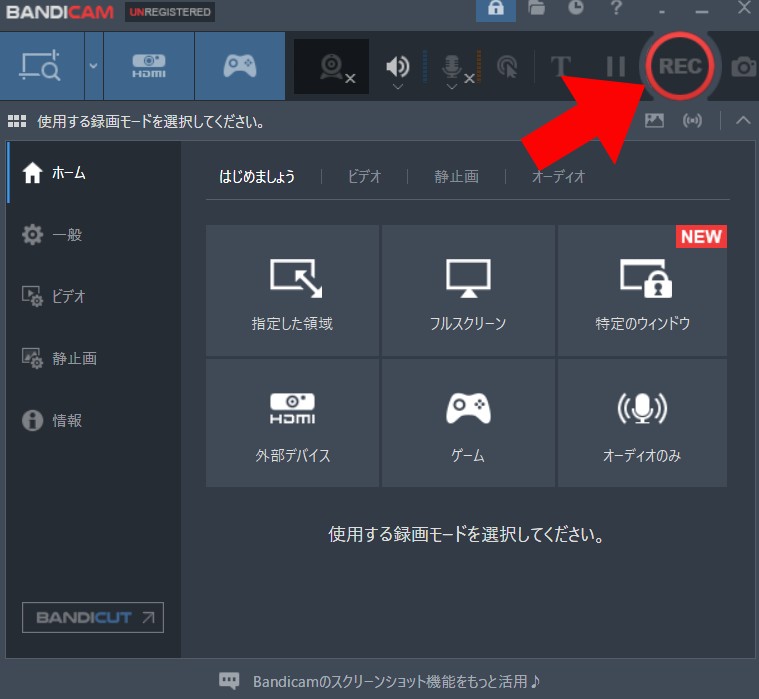The height and width of the screenshot is (699, 759).
Task: Close the Bandicam window
Action: pyautogui.click(x=744, y=8)
